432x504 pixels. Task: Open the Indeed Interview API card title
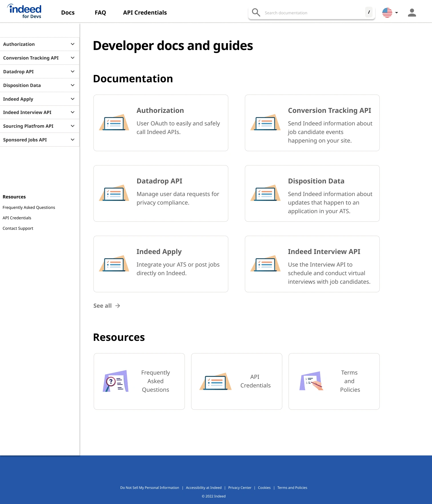pyautogui.click(x=324, y=252)
